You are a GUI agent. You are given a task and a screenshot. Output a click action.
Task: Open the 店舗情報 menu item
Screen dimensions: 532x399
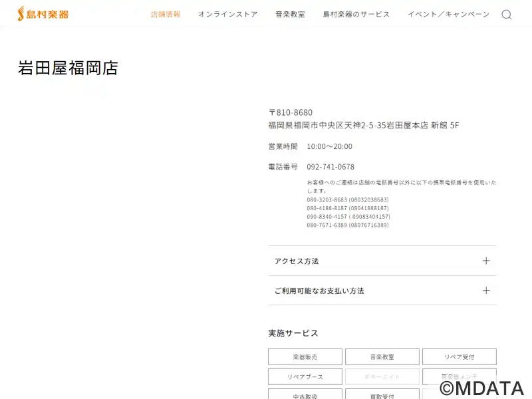166,14
